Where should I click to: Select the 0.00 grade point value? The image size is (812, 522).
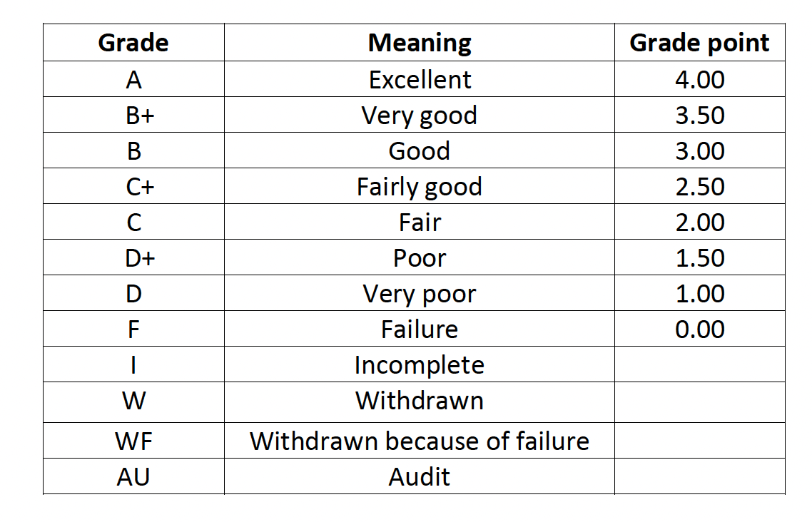click(699, 329)
